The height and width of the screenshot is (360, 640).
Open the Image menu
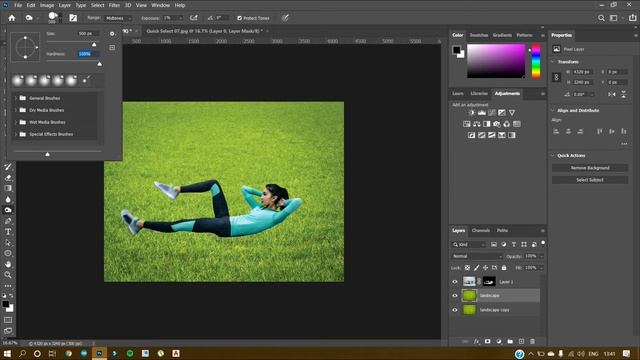pyautogui.click(x=47, y=5)
